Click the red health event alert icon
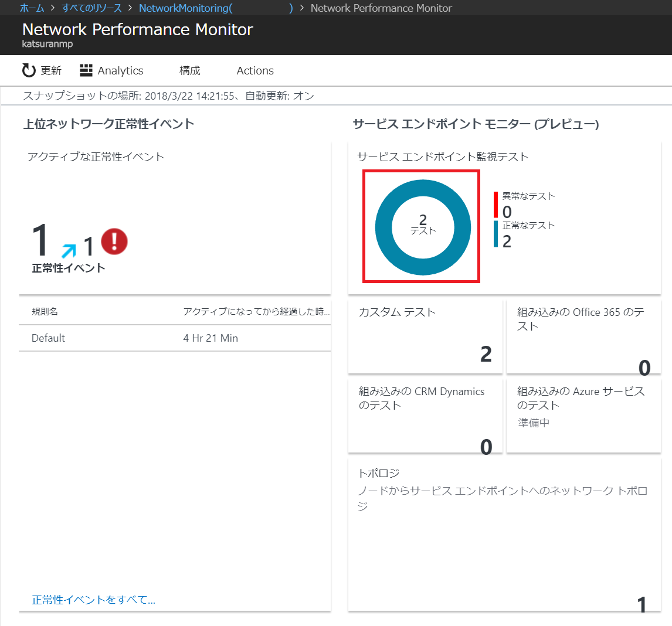This screenshot has width=672, height=626. pyautogui.click(x=113, y=242)
